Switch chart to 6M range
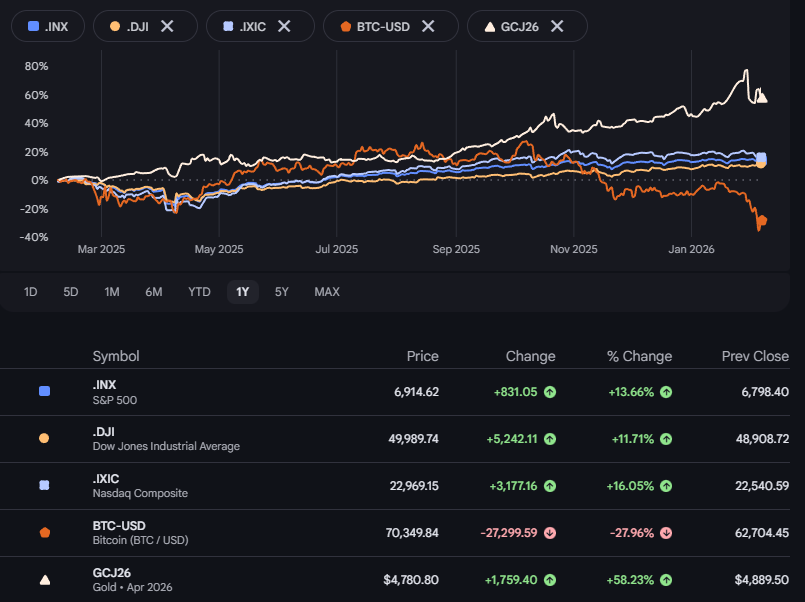The width and height of the screenshot is (805, 602). click(x=154, y=292)
